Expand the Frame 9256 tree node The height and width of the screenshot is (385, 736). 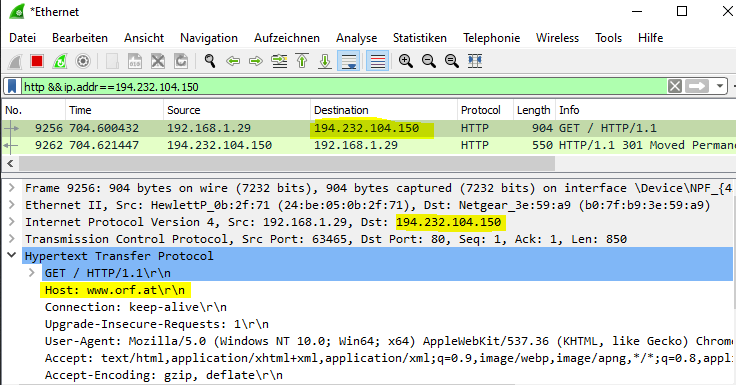pyautogui.click(x=12, y=188)
